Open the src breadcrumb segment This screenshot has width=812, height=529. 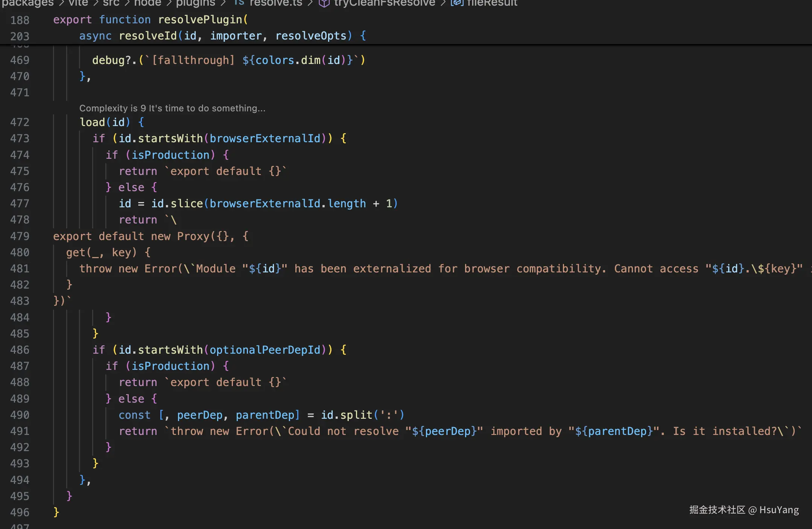click(x=111, y=3)
